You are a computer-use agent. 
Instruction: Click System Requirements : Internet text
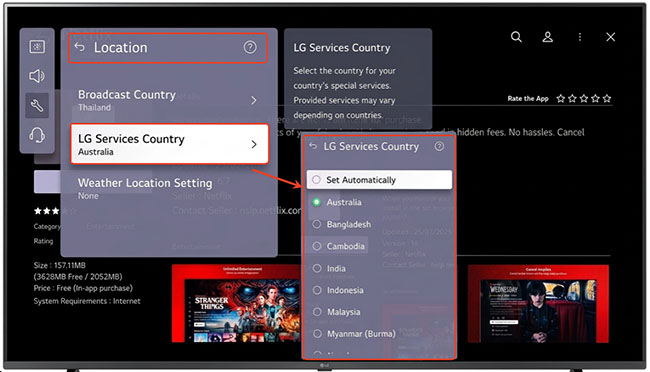87,301
